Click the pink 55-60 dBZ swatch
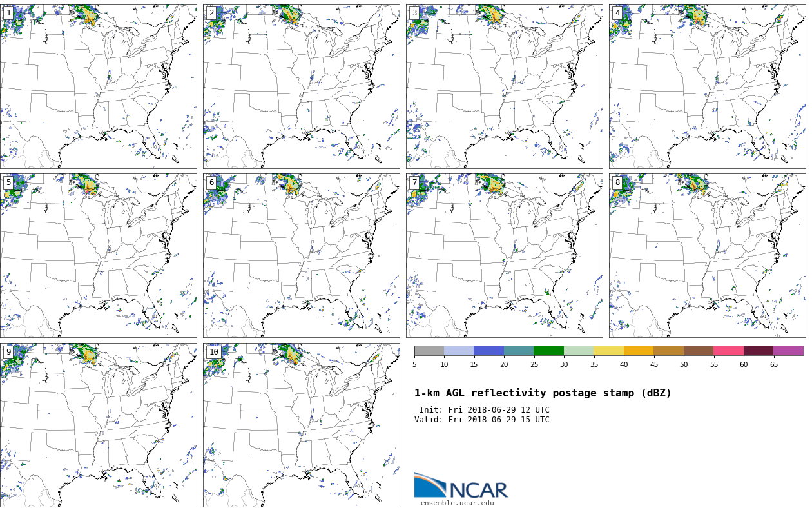Image resolution: width=812 pixels, height=508 pixels. tap(729, 351)
